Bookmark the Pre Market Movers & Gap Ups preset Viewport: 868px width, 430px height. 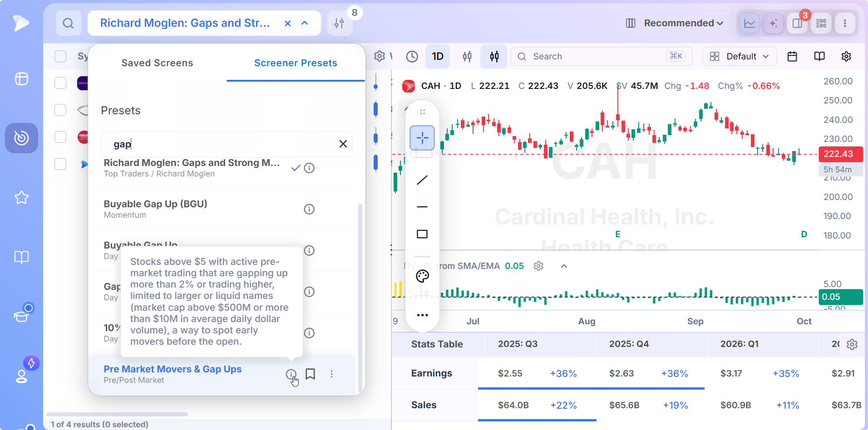[311, 374]
